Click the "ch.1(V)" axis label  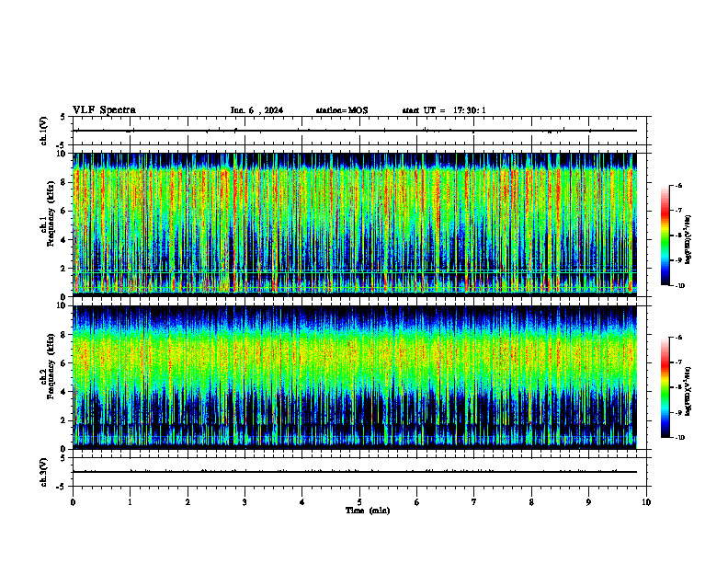click(44, 131)
